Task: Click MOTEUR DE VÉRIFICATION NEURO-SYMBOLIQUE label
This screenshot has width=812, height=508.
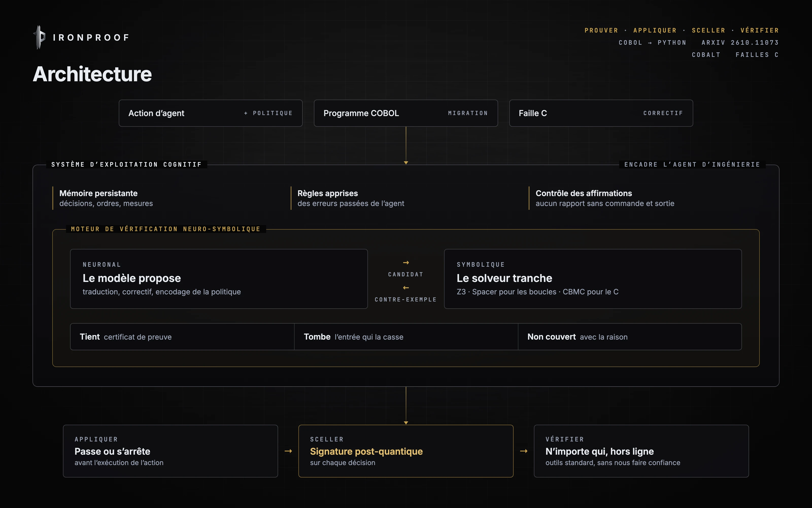Action: 166,229
